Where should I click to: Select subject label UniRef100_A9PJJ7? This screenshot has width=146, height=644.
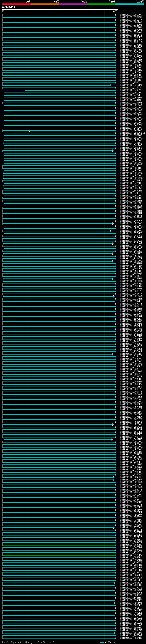[x=131, y=42]
